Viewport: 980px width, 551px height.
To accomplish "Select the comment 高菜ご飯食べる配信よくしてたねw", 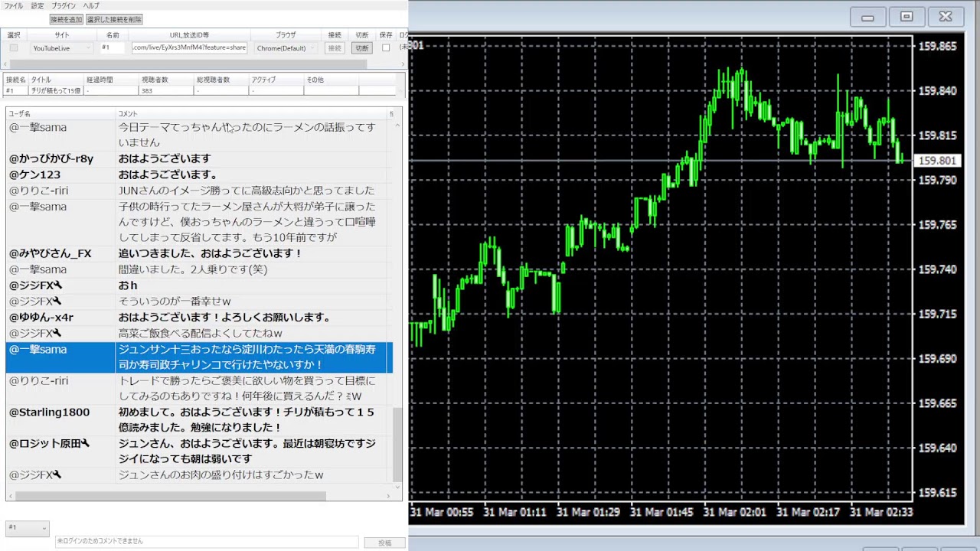I will 201,333.
